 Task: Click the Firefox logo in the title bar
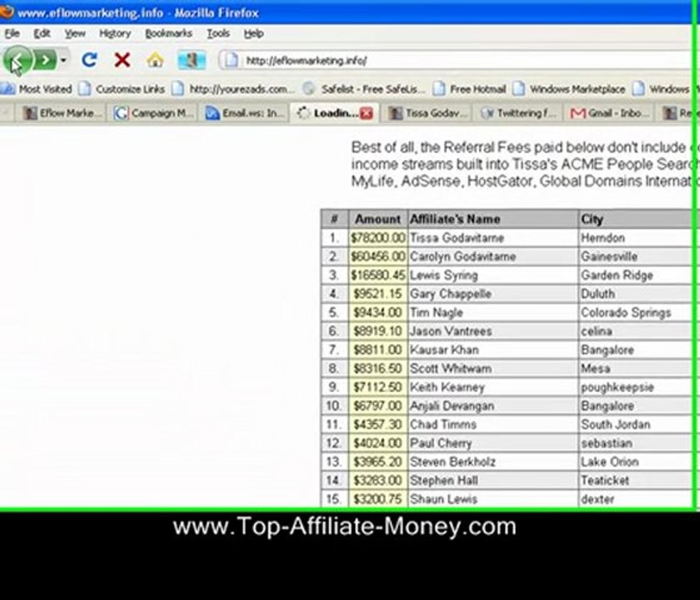[7, 12]
